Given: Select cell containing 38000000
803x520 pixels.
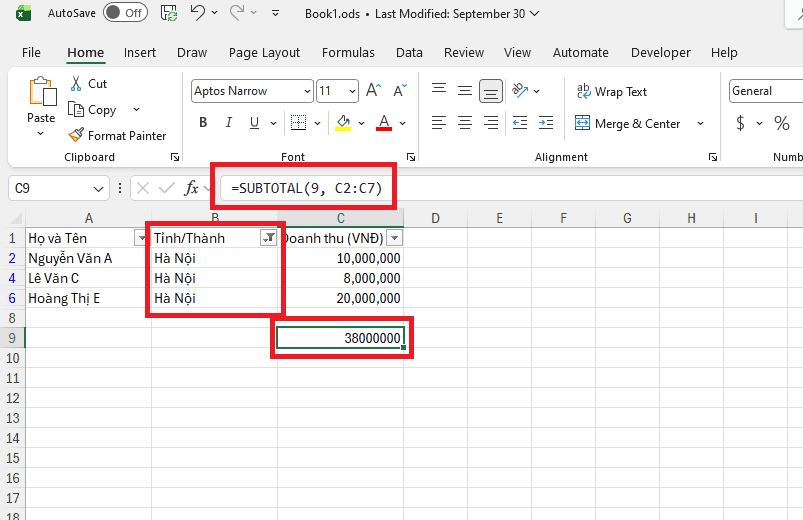Looking at the screenshot, I should pos(341,338).
